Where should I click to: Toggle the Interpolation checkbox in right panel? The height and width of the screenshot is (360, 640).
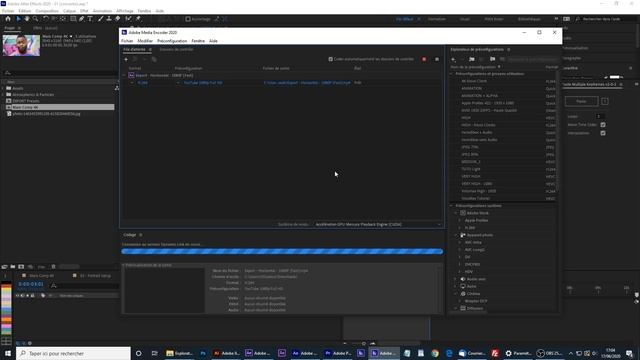[x=603, y=133]
